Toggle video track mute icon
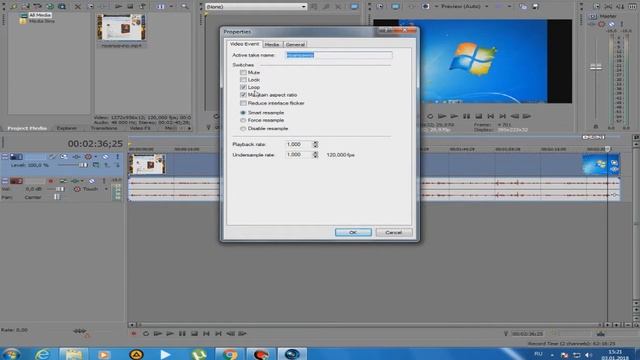The width and height of the screenshot is (640, 360). pyautogui.click(x=106, y=157)
